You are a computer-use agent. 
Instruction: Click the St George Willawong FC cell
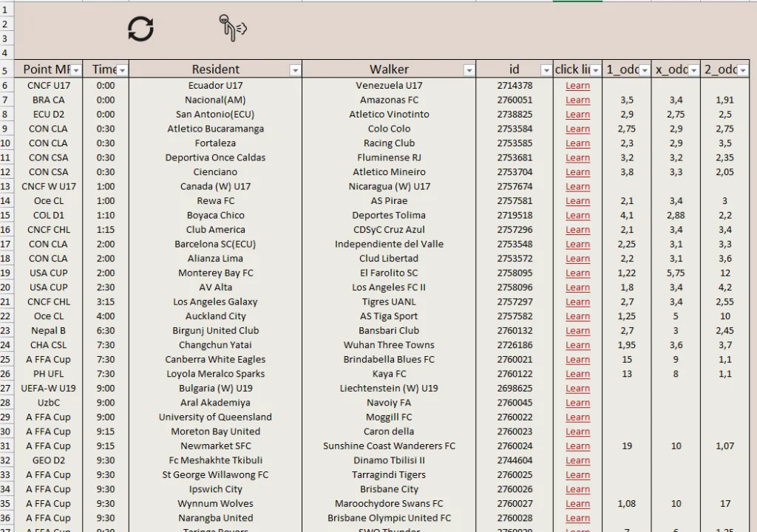pos(215,475)
